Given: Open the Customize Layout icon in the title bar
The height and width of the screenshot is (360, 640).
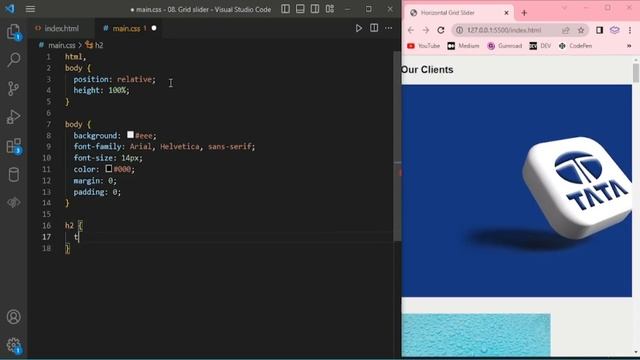Looking at the screenshot, I should 330,9.
